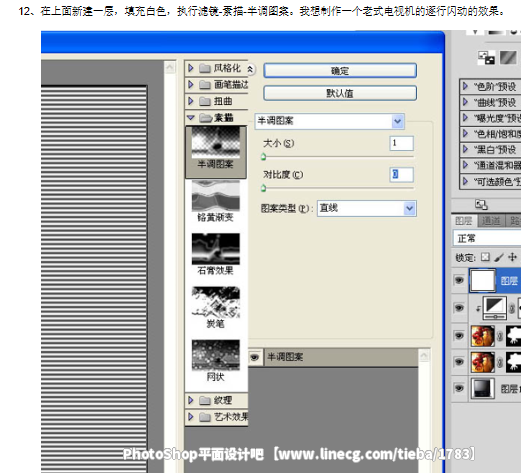Collapse the filter category list with the double-chevron

click(250, 69)
